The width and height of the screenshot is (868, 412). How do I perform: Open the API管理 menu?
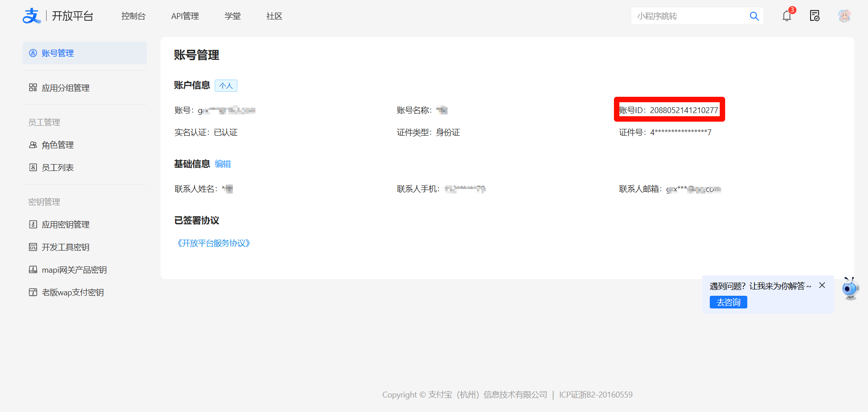[185, 16]
